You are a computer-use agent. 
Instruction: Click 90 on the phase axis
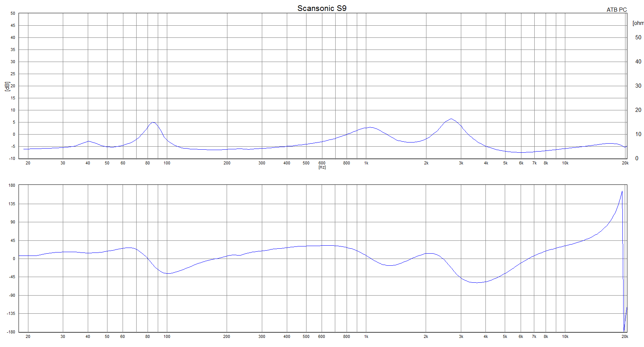coord(13,222)
